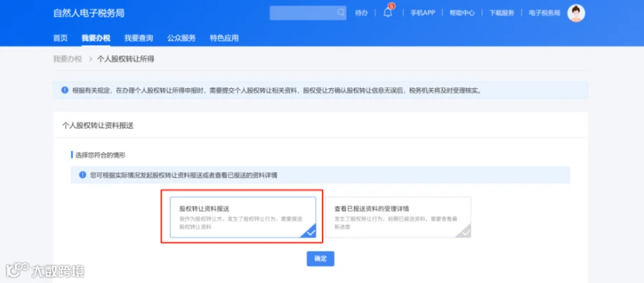Image resolution: width=644 pixels, height=283 pixels.
Task: Click the 个人股权转让资料报送 section heading
Action: point(98,125)
